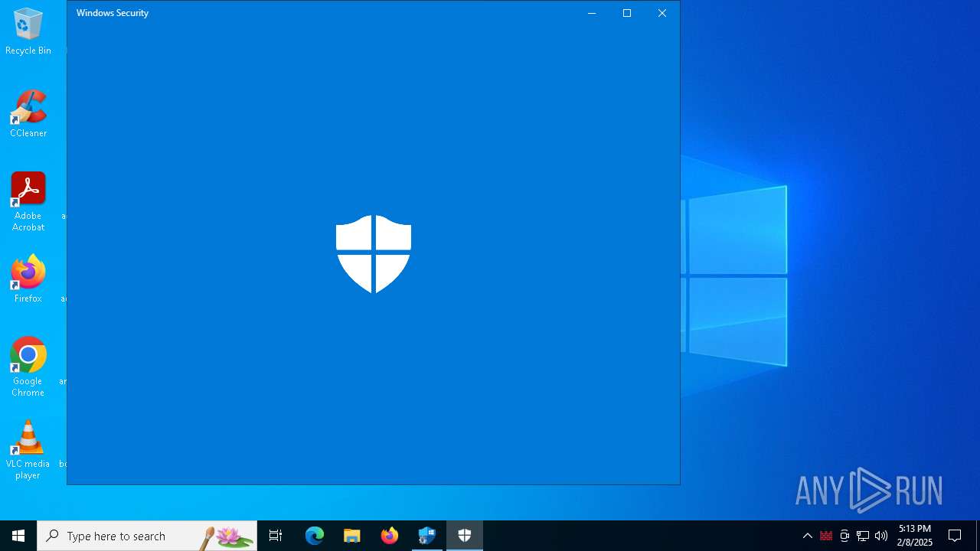Close the Windows Security window
Image resolution: width=980 pixels, height=551 pixels.
coord(662,13)
